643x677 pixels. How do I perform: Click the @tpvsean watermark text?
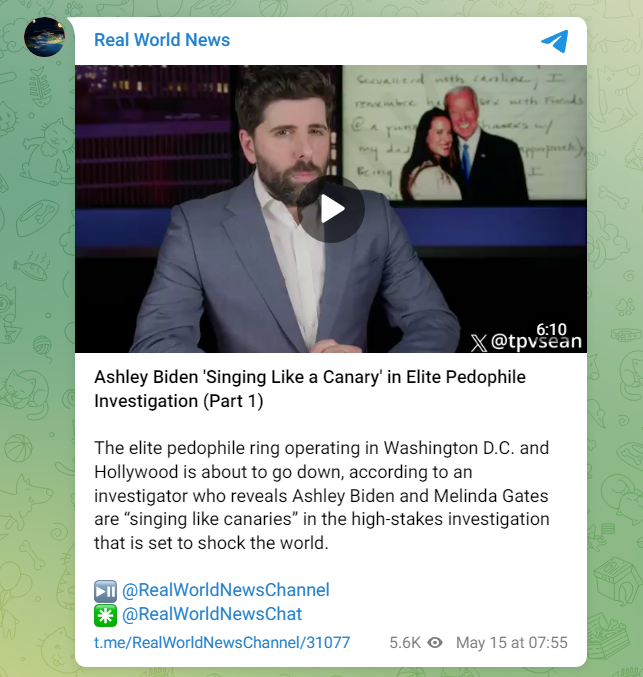(536, 342)
